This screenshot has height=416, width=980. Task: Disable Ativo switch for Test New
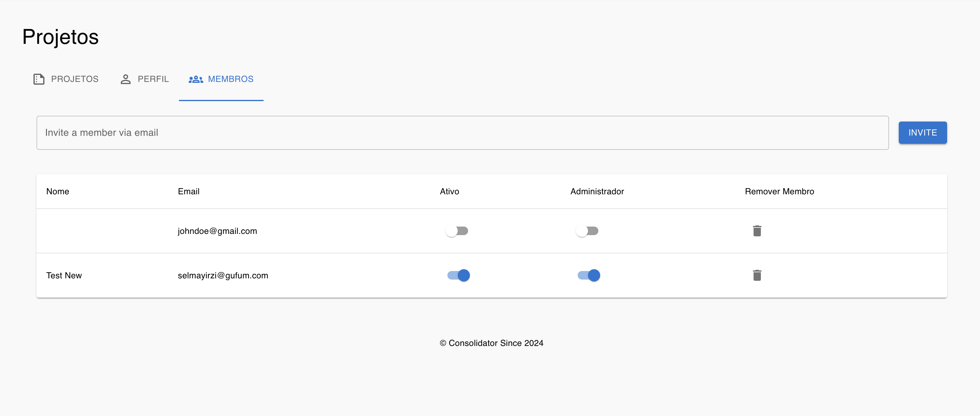pyautogui.click(x=458, y=275)
